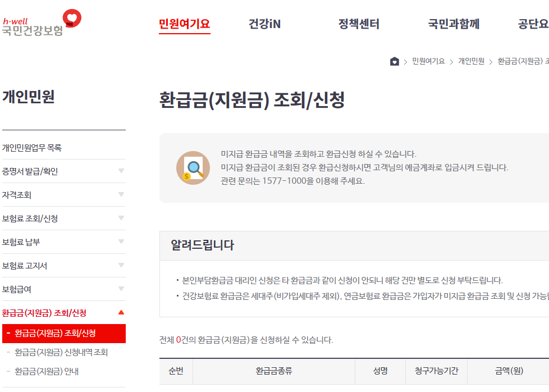Click the 환급금(지원금) 조회/신청 page title

coord(251,100)
